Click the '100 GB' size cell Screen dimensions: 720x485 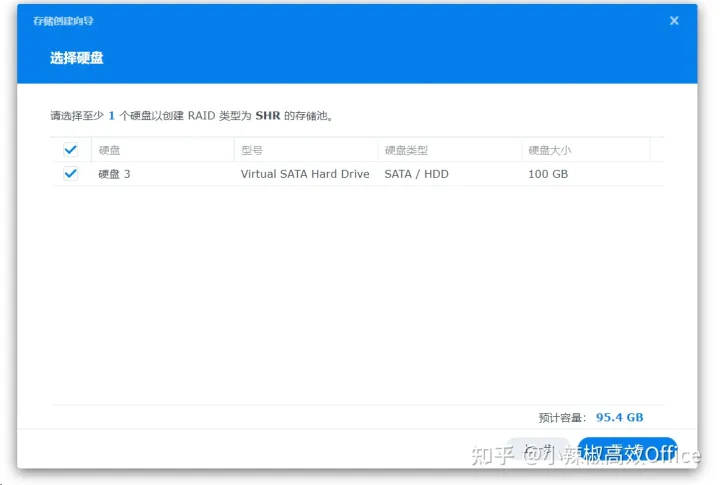(548, 174)
